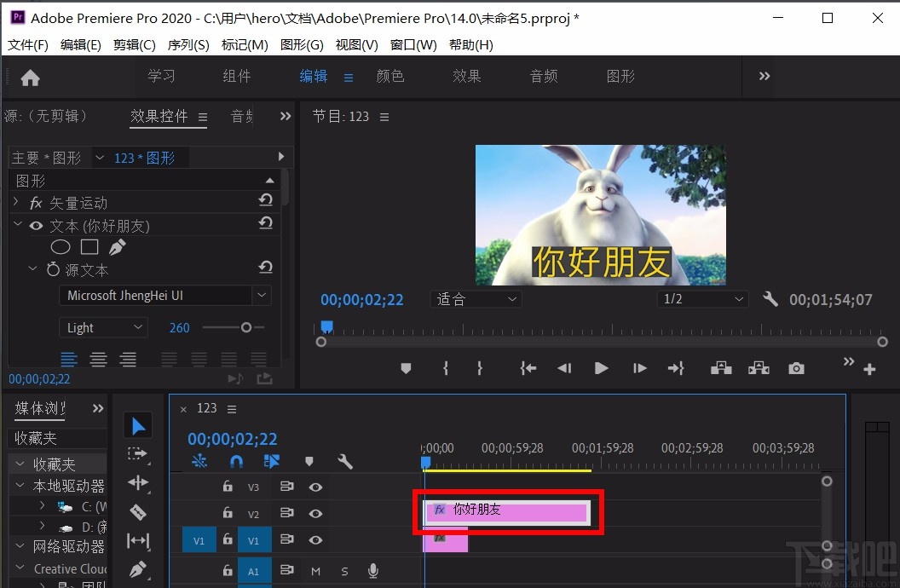The width and height of the screenshot is (900, 588).
Task: Hide text (你好朋友) layer eye
Action: tap(36, 226)
